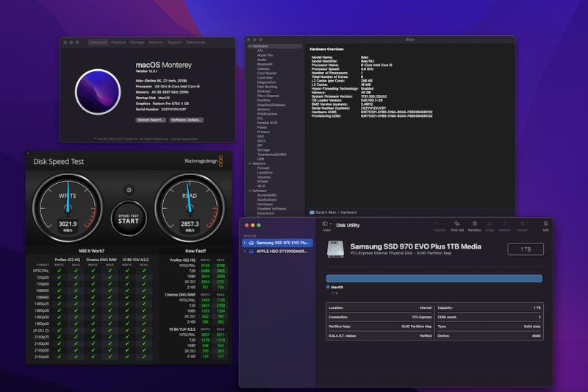Viewport: 588px width, 392px height.
Task: Collapse Software section in System Information
Action: [x=250, y=190]
